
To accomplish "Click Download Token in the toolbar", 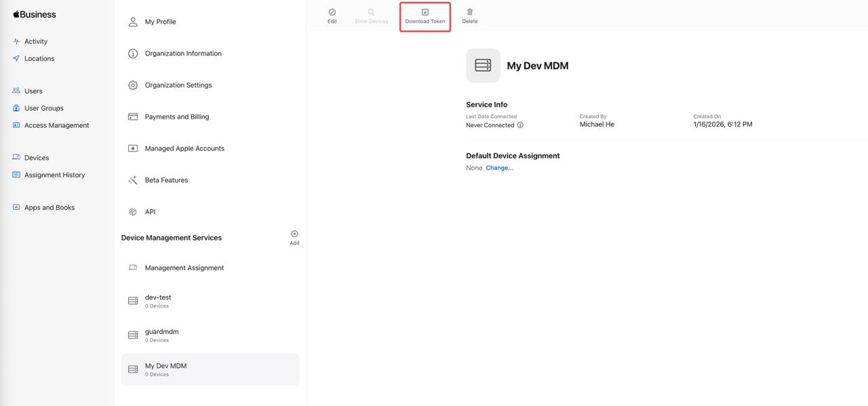I will [x=425, y=16].
